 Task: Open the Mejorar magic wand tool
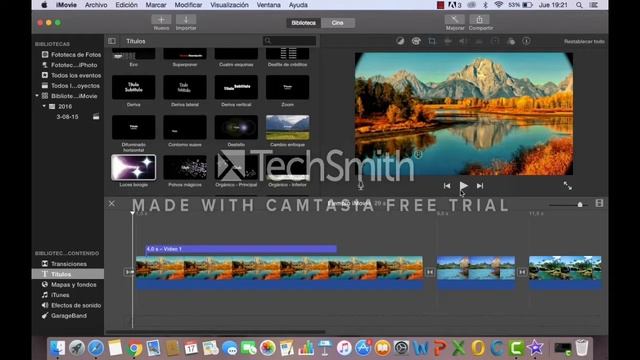[455, 20]
